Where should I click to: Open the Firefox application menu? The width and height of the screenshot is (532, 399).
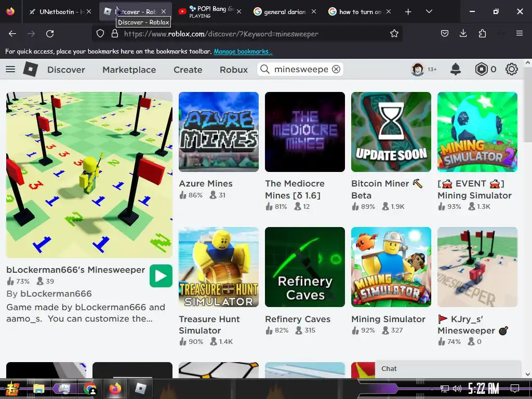point(519,34)
